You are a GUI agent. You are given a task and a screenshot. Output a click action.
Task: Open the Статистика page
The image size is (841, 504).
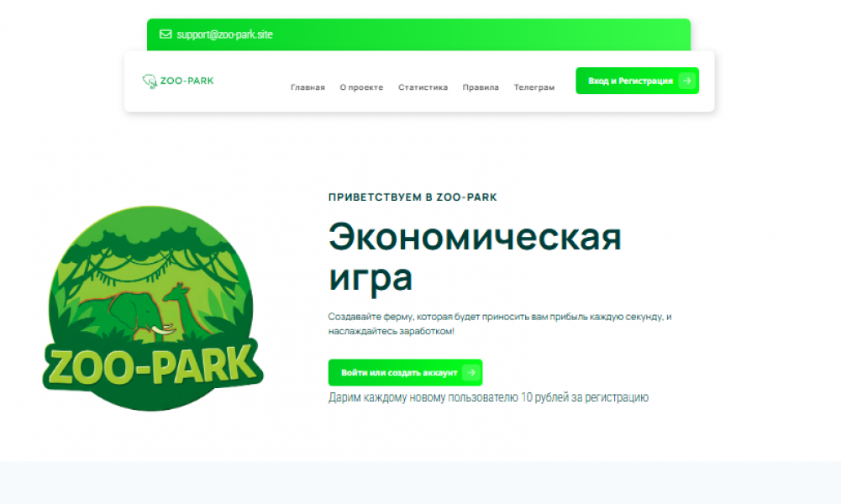[x=423, y=87]
